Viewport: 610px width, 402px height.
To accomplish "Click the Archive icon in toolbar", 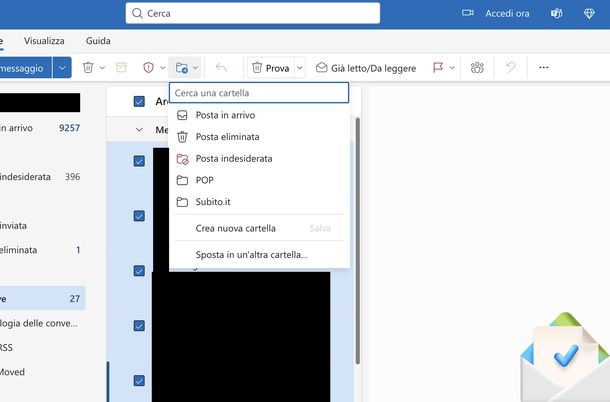I will click(122, 67).
